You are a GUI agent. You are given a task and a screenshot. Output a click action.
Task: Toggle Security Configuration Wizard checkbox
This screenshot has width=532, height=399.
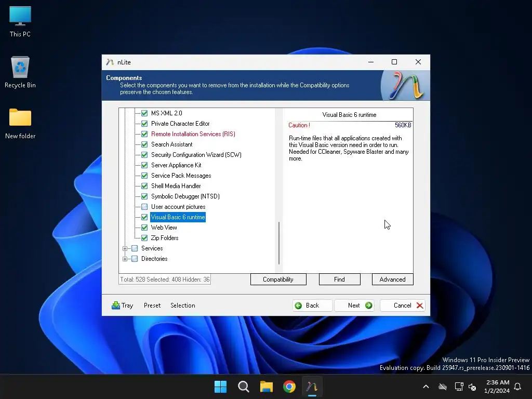144,155
